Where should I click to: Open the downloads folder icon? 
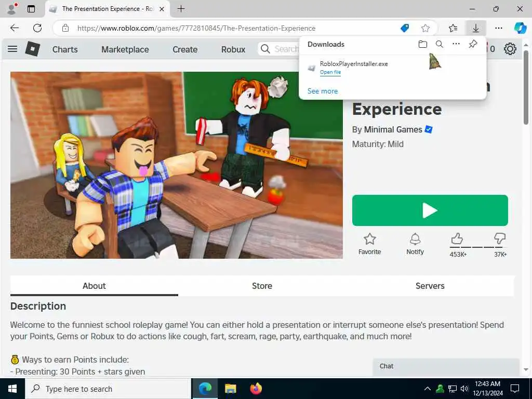pos(422,44)
